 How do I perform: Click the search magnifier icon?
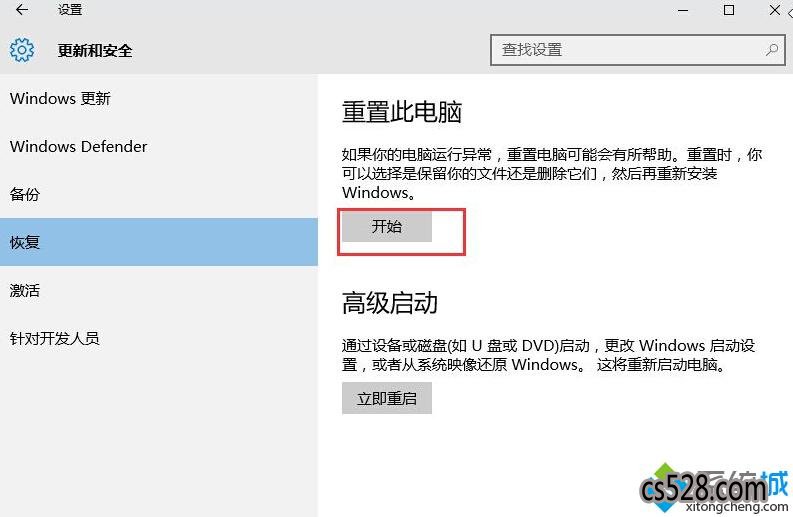(771, 50)
